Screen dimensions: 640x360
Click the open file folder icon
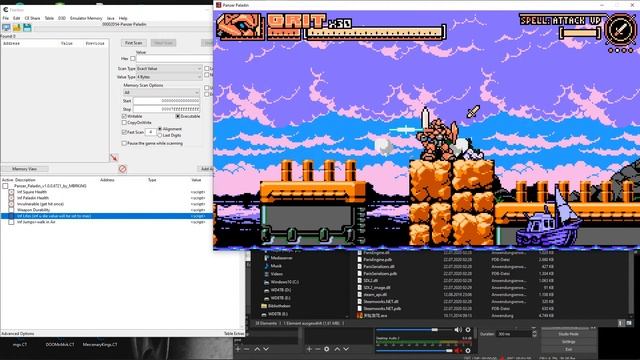pos(17,28)
